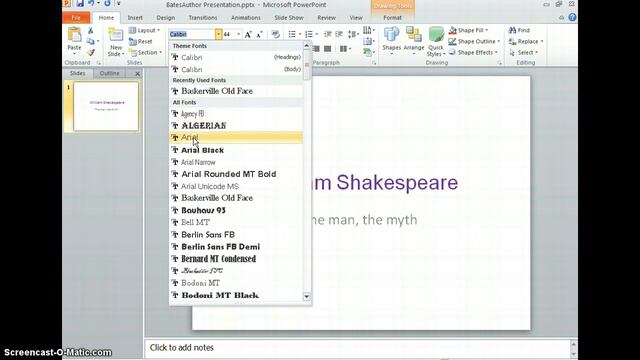Viewport: 640px width, 360px height.
Task: Click the increase list level icon
Action: [x=339, y=34]
